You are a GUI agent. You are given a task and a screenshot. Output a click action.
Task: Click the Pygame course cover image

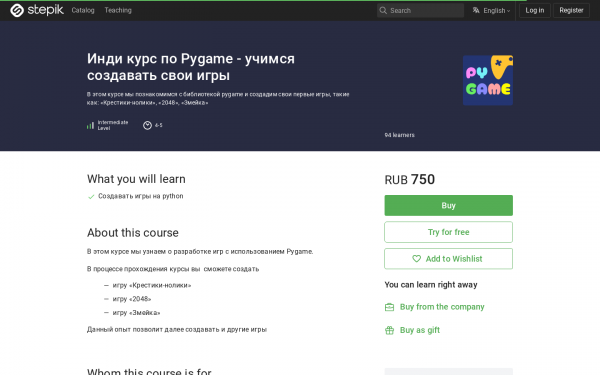[488, 80]
